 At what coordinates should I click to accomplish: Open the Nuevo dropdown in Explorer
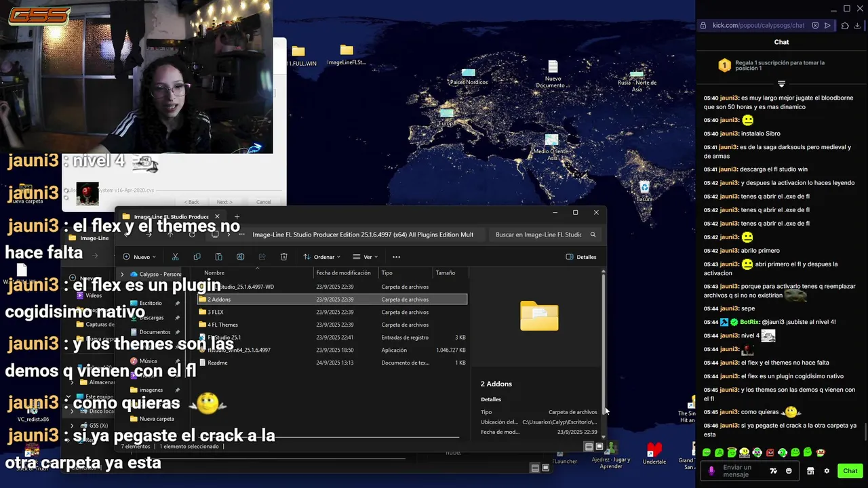point(139,257)
